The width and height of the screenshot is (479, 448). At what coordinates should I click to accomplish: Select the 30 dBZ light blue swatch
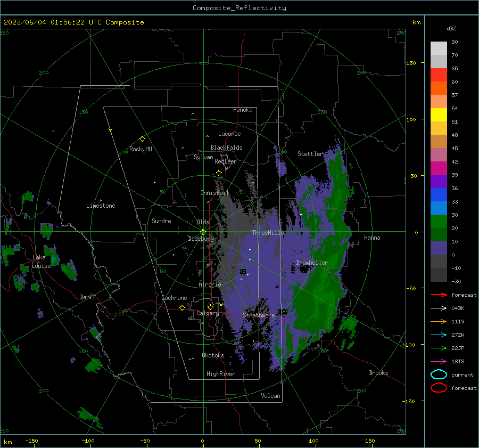pos(439,208)
